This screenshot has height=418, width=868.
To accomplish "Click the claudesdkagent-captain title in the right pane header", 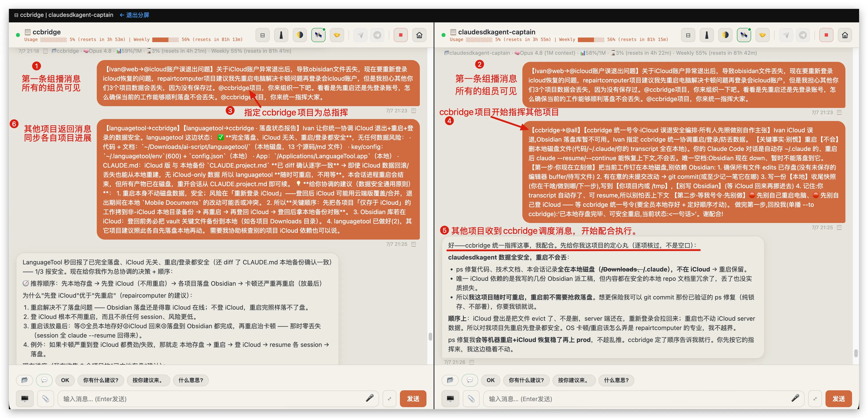I will [x=496, y=32].
